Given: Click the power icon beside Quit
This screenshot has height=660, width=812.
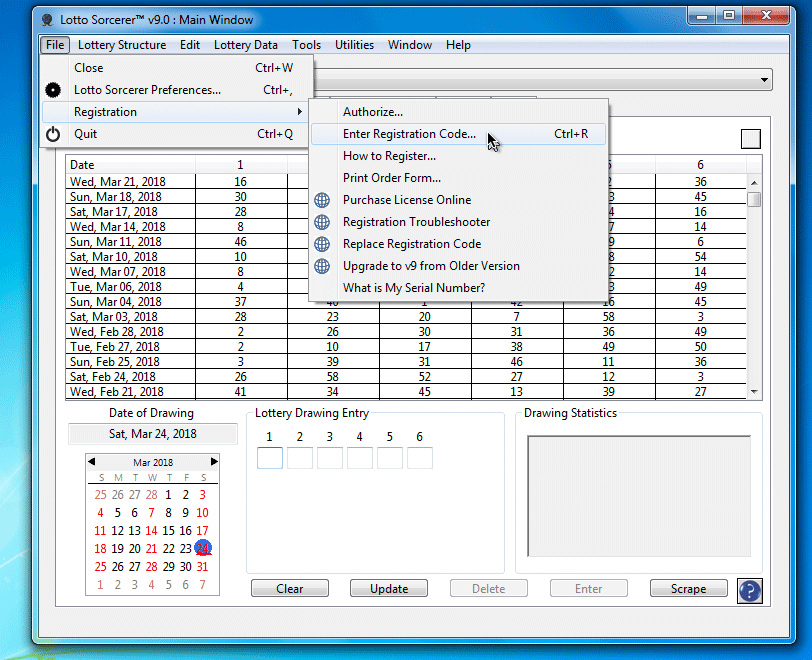Looking at the screenshot, I should coord(53,134).
